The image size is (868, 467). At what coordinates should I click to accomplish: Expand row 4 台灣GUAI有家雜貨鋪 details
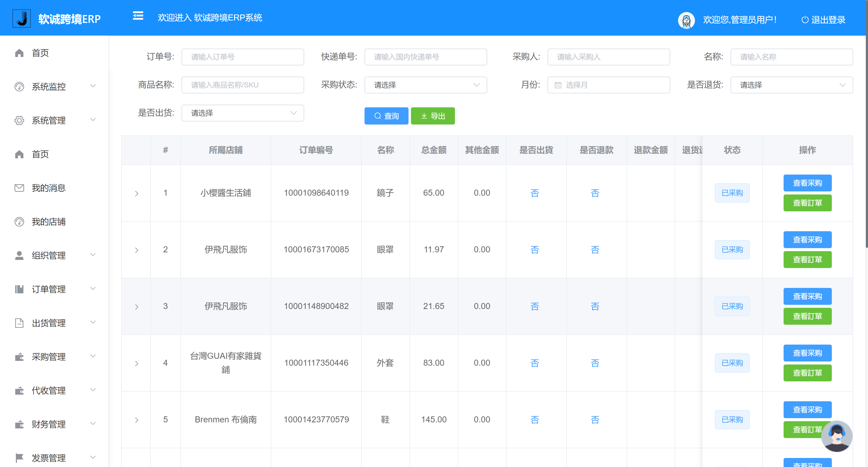click(x=137, y=363)
